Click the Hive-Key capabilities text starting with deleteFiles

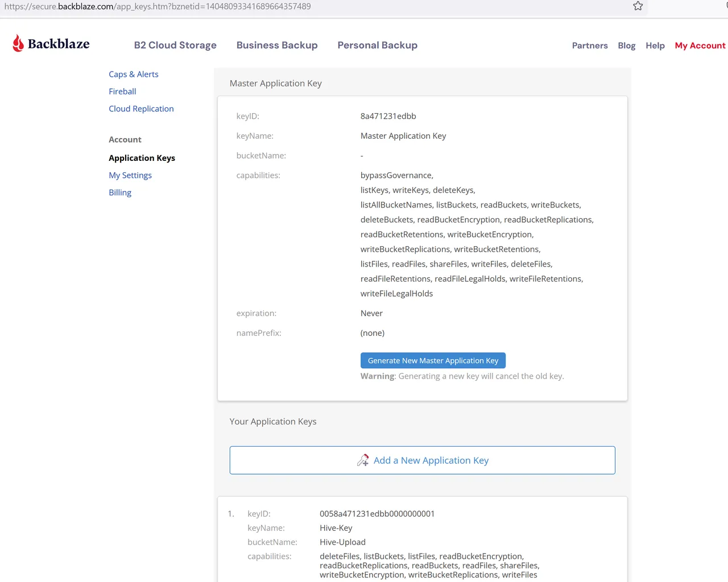(429, 566)
